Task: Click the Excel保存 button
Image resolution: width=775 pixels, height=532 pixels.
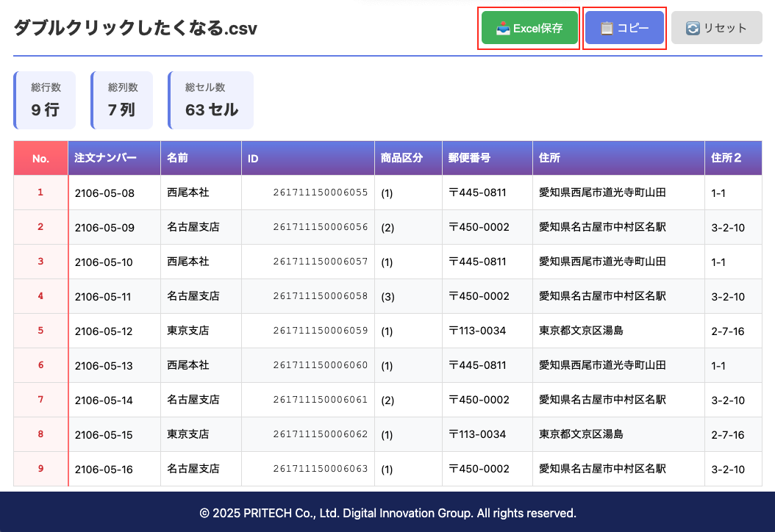Action: (x=529, y=28)
